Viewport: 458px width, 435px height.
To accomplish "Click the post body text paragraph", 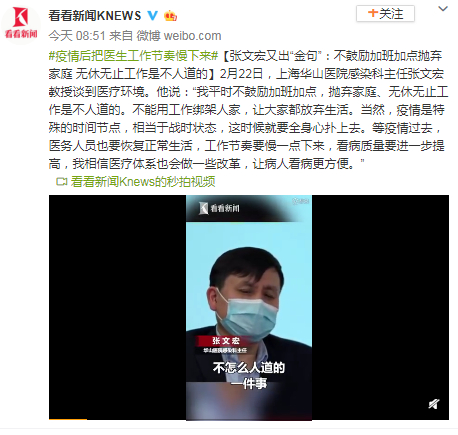I will (249, 110).
